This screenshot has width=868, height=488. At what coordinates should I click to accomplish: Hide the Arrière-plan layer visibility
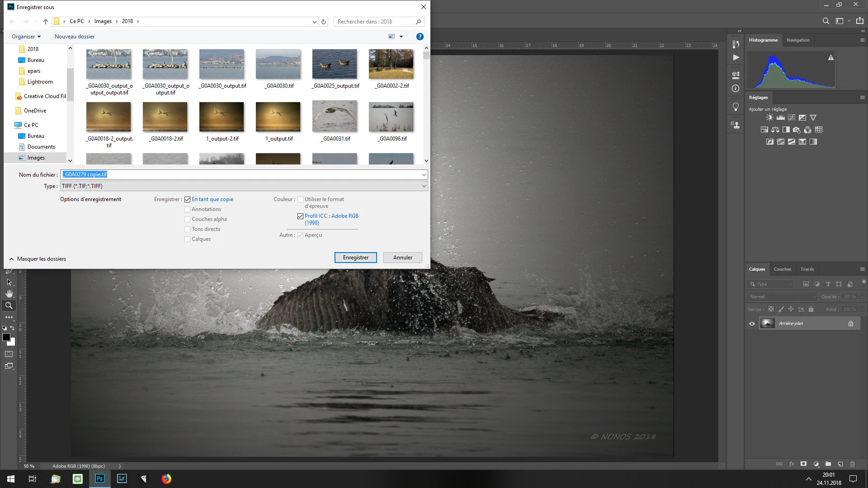[x=752, y=324]
